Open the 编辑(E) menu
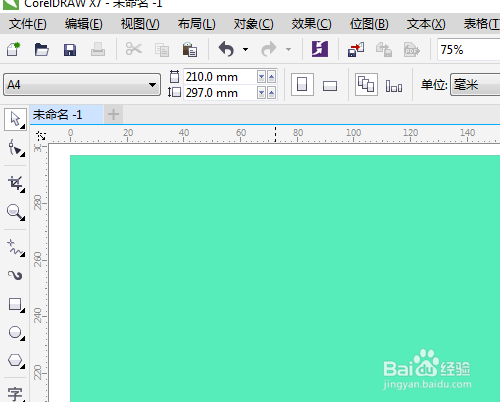 (x=84, y=24)
